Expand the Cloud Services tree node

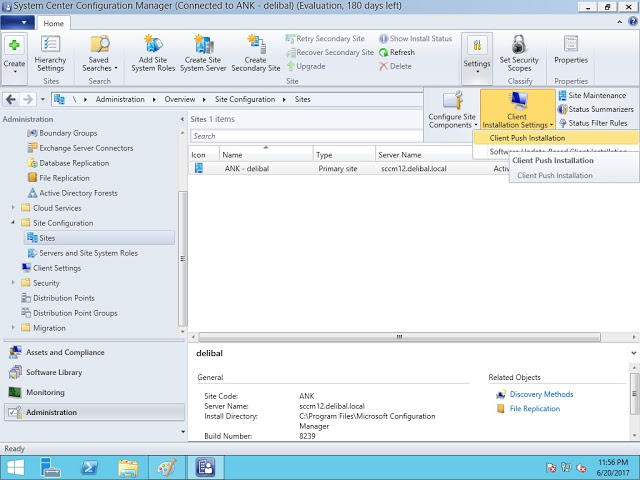click(13, 208)
